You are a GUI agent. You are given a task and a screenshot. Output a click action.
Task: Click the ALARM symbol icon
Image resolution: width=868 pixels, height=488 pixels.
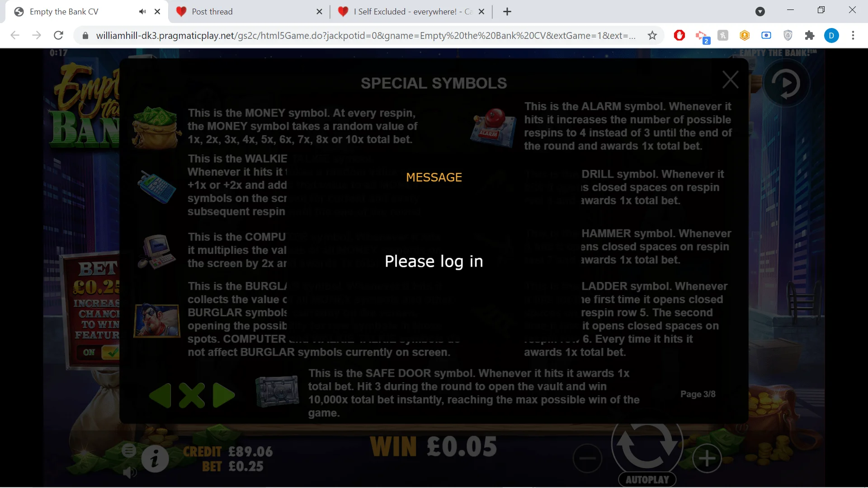click(493, 128)
